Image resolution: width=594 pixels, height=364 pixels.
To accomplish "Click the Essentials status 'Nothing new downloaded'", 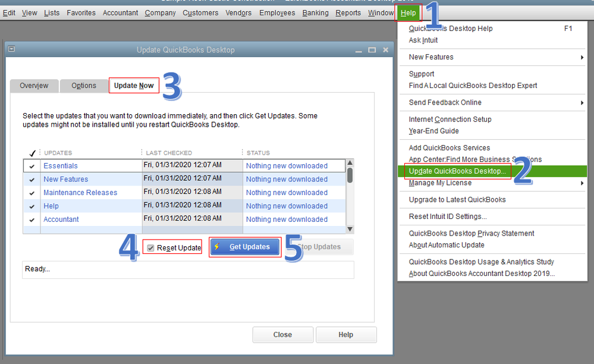I will pyautogui.click(x=287, y=166).
